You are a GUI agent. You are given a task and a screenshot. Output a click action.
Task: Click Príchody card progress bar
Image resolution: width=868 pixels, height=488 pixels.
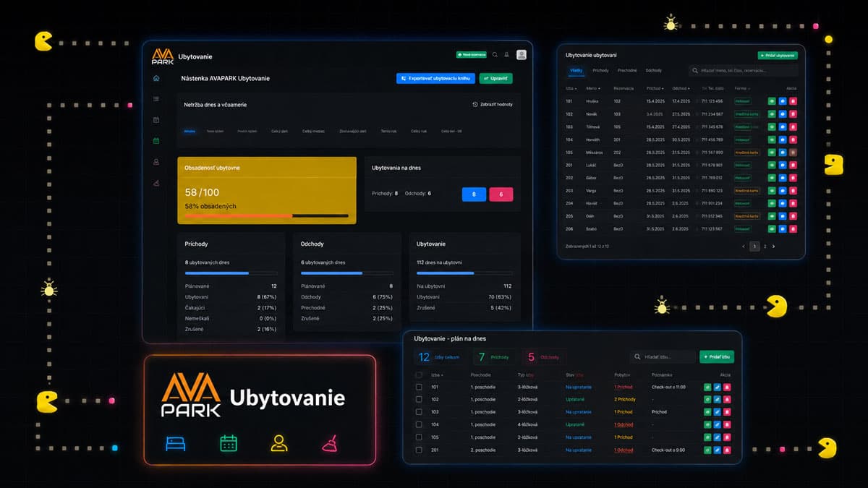click(231, 273)
